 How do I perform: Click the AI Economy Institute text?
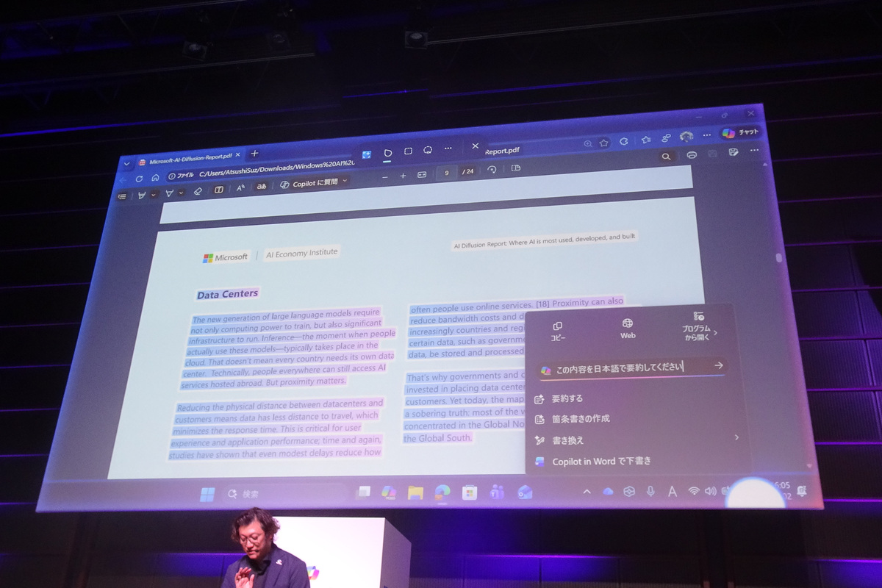tap(301, 252)
